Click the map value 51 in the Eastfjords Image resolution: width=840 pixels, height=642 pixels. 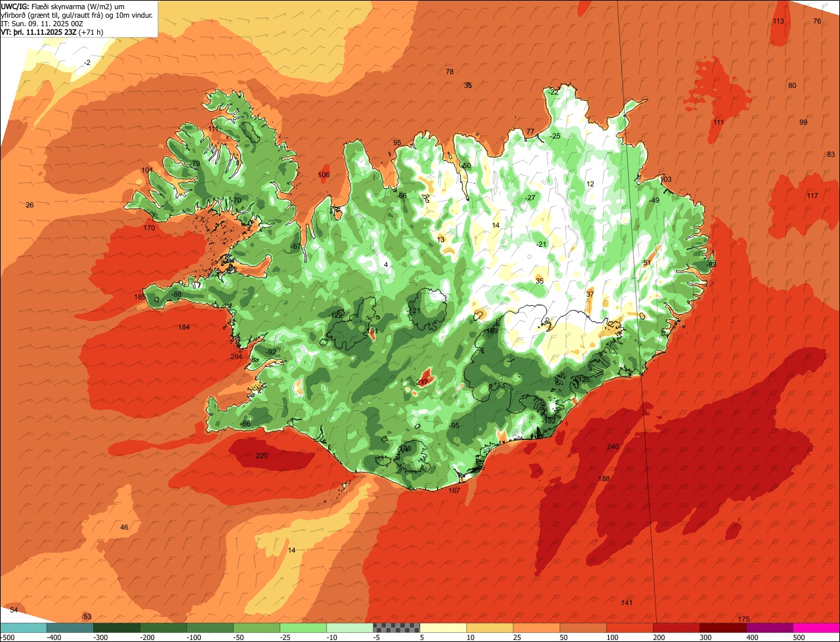click(647, 263)
